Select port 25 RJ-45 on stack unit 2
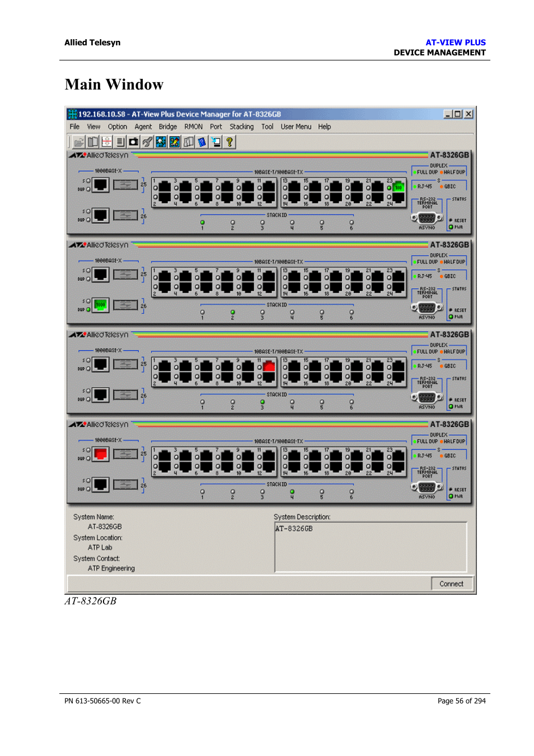The height and width of the screenshot is (756, 534). point(100,274)
